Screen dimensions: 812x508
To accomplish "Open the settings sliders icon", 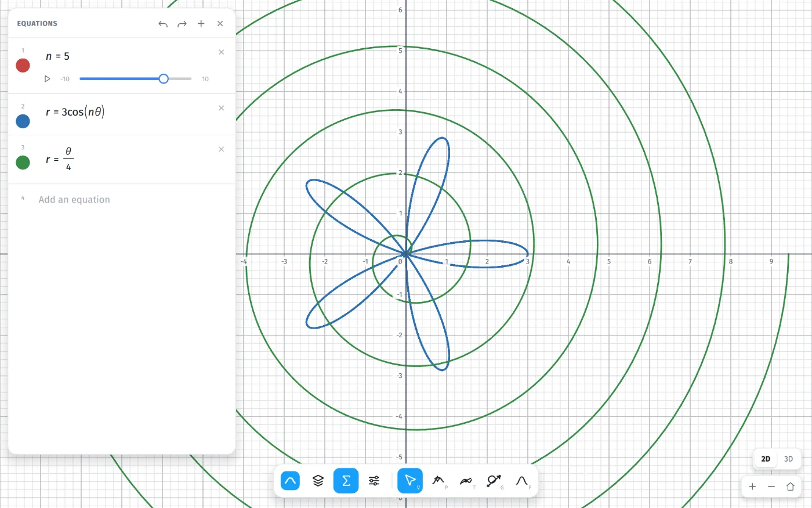I will coord(374,481).
